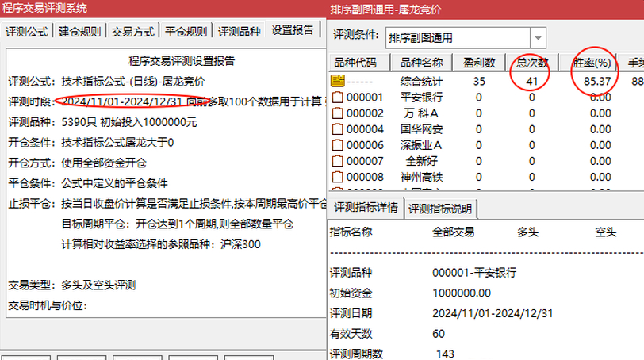Viewport: 644px width, 360px height.
Task: Go to the 平仓规则 tab
Action: point(186,32)
